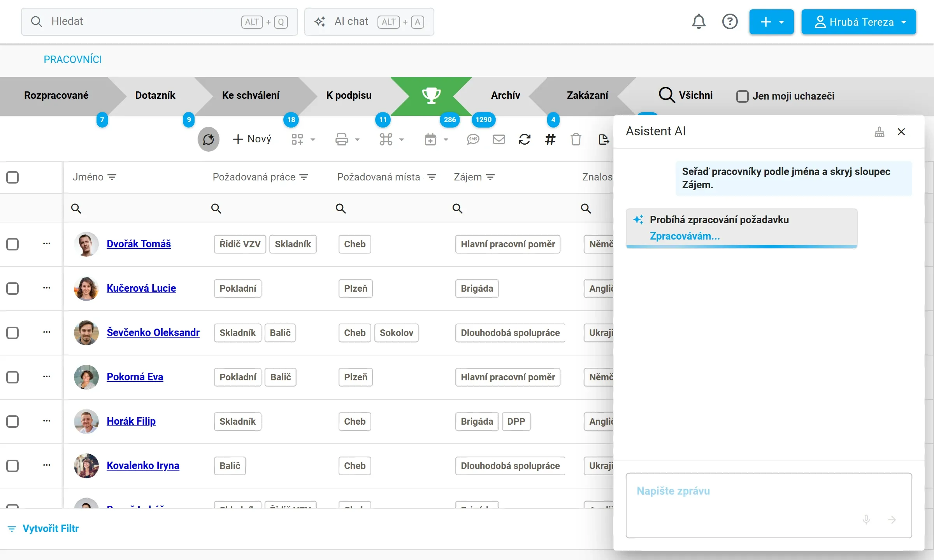Check the Dvořák Tomáš row checkbox

12,244
